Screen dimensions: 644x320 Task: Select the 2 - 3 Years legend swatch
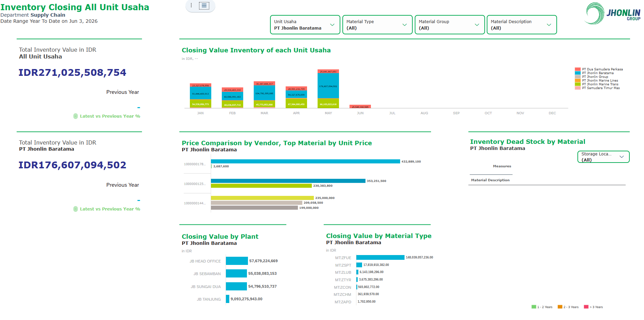click(x=560, y=307)
